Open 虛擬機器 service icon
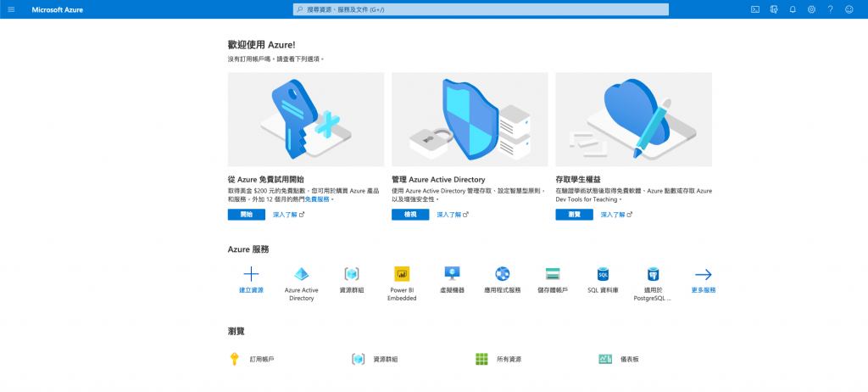Viewport: 868px width, 392px height. click(452, 274)
